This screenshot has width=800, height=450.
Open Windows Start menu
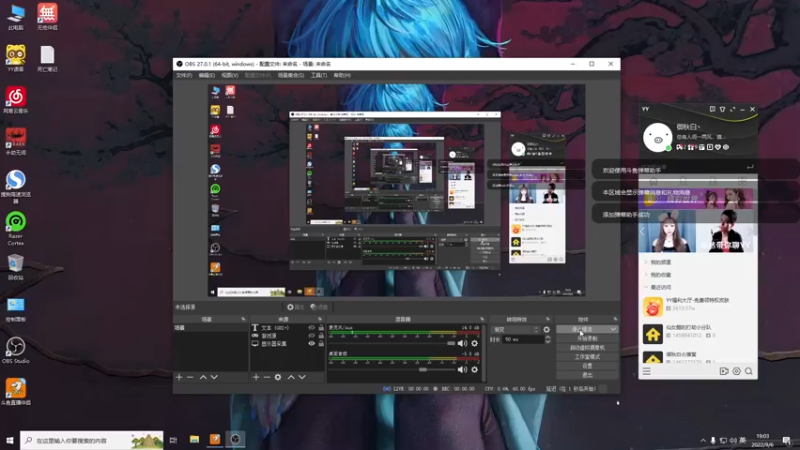(x=10, y=440)
